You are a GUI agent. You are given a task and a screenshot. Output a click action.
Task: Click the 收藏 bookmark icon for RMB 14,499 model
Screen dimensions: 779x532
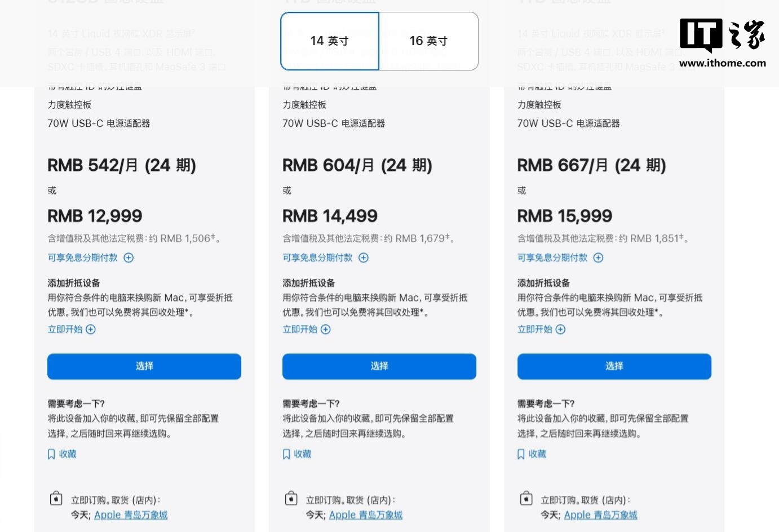tap(286, 454)
